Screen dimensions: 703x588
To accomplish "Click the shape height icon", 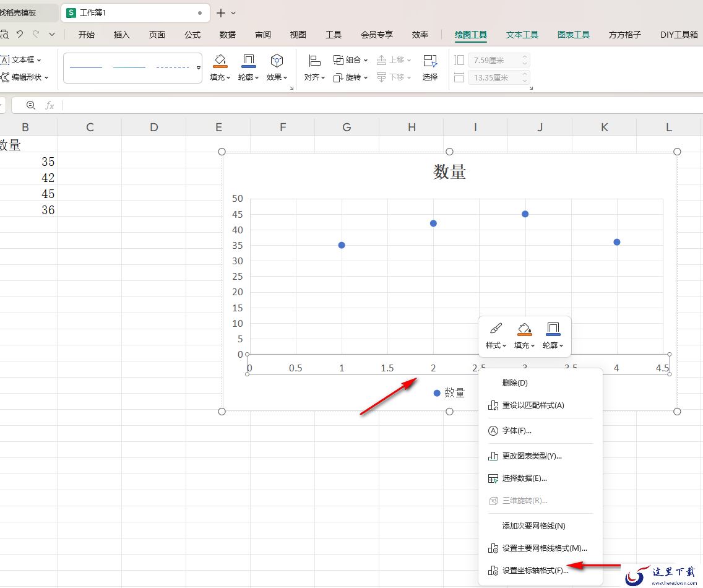I will pyautogui.click(x=459, y=60).
